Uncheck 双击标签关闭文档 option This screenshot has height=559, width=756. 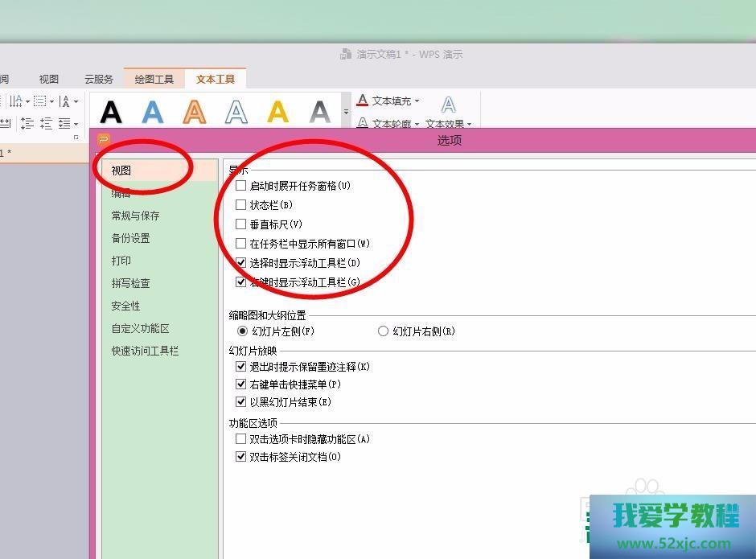pyautogui.click(x=241, y=457)
